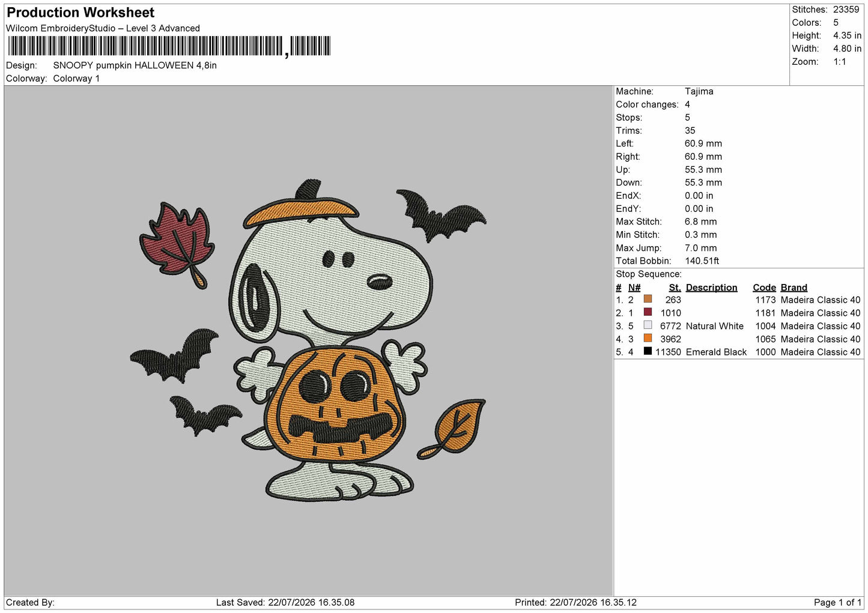This screenshot has height=613, width=868.
Task: Select the Color changes: label
Action: 647,104
